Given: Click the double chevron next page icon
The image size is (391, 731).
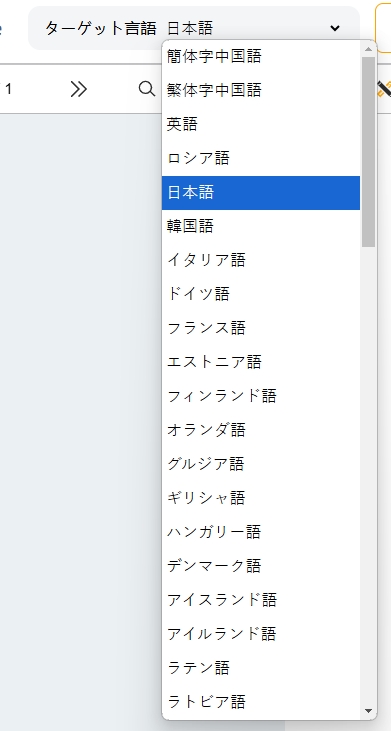Looking at the screenshot, I should (79, 89).
